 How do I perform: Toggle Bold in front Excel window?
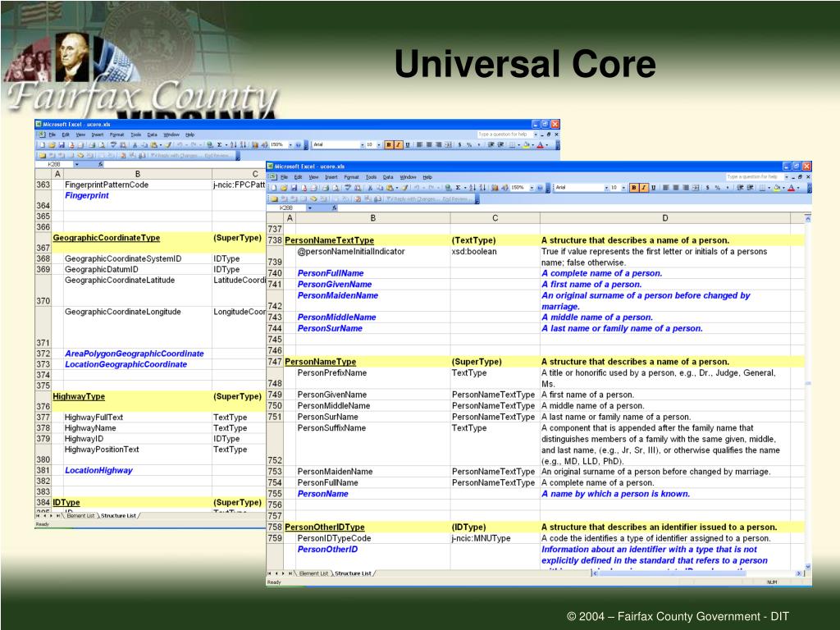634,188
